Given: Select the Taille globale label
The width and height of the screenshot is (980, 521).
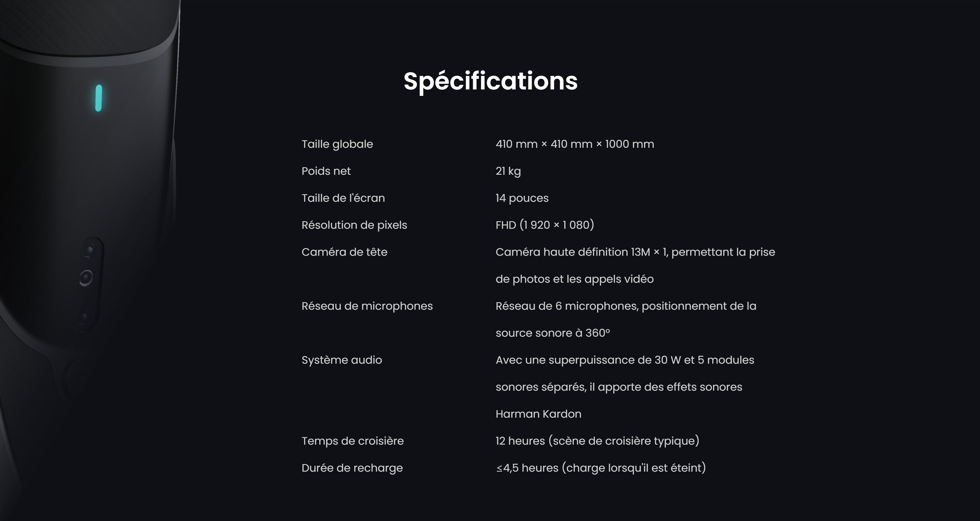Looking at the screenshot, I should (337, 144).
